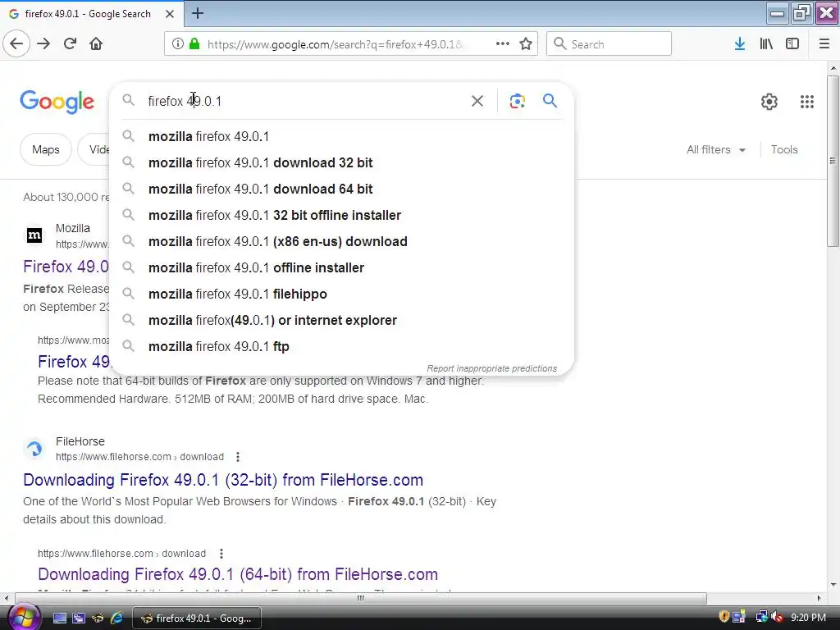Pick suggestion mozilla firefox 49.0.1 filehippo
Image resolution: width=840 pixels, height=630 pixels.
tap(342, 294)
